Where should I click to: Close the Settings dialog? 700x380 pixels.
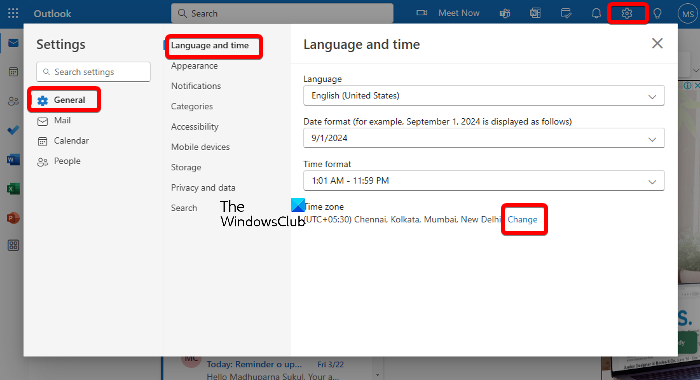[657, 43]
